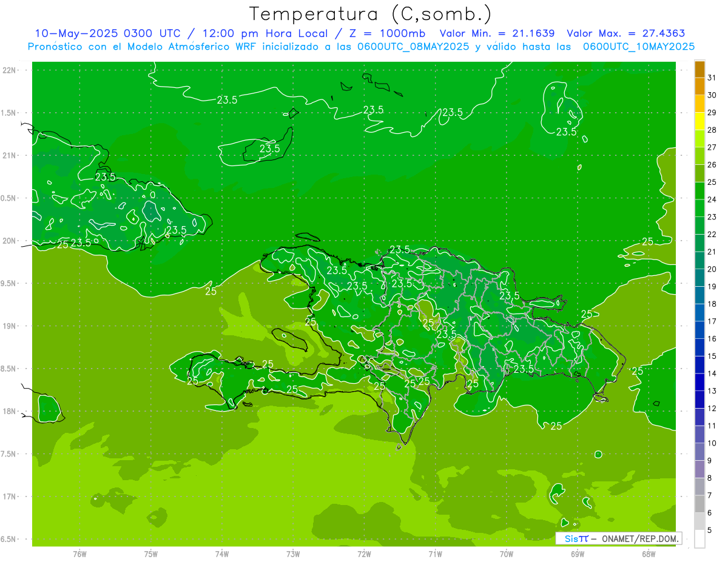Click the '23.5' contour label below the northeast islands

tap(567, 132)
